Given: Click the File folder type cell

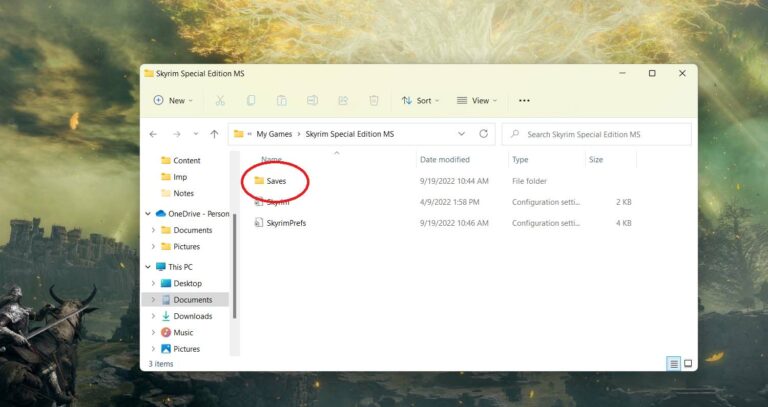Looking at the screenshot, I should tap(529, 181).
